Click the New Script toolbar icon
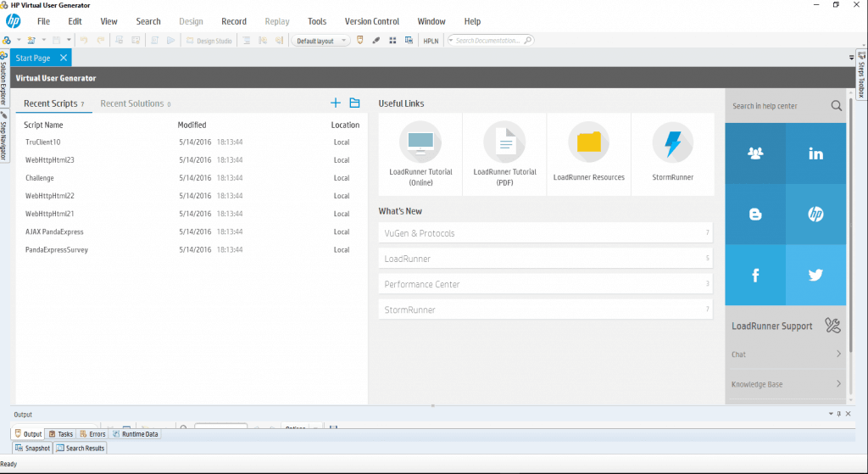The height and width of the screenshot is (474, 868). pos(7,41)
